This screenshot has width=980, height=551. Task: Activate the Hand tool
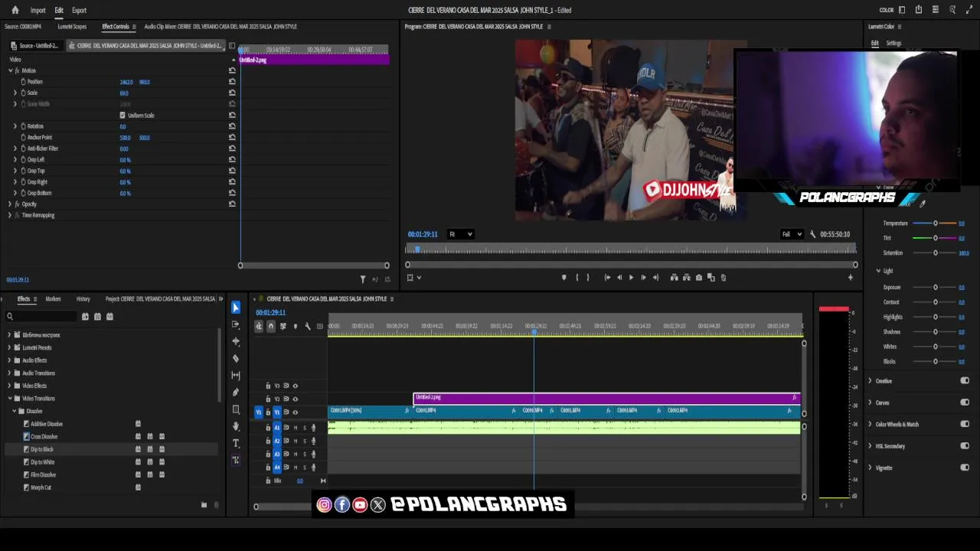[236, 426]
